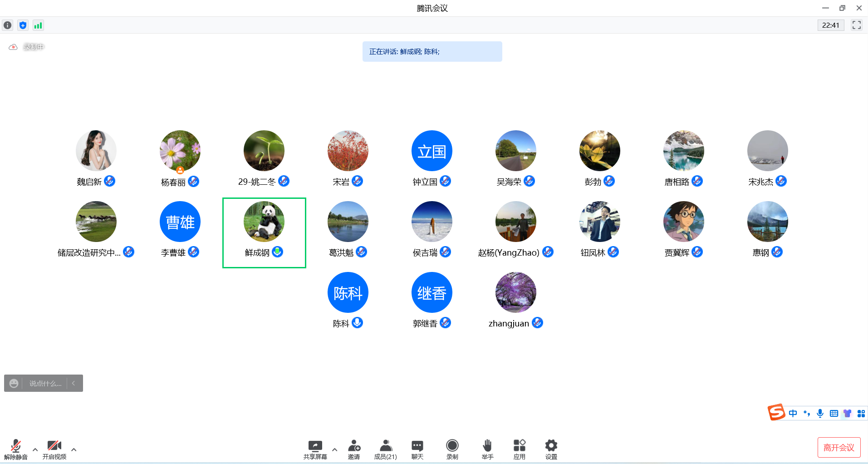Expand audio options arrow beside 解除静音
The height and width of the screenshot is (464, 868).
(x=35, y=449)
